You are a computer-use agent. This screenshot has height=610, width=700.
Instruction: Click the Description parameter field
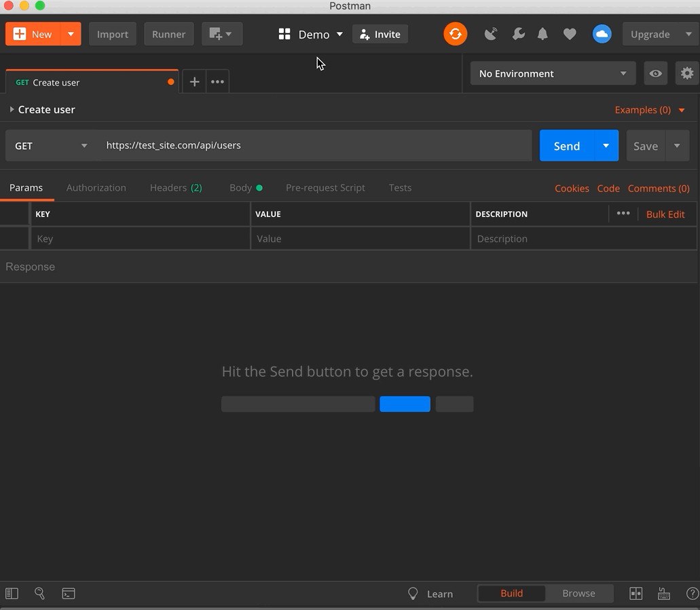583,238
